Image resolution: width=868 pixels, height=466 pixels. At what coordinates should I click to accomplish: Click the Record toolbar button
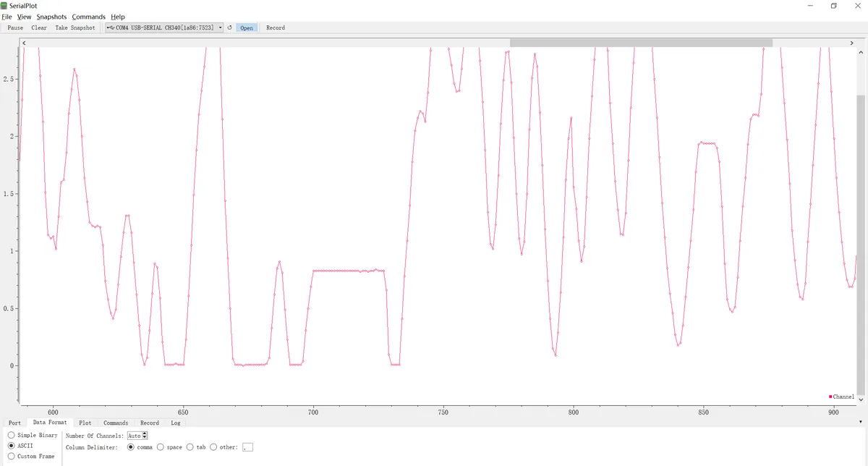(x=276, y=27)
